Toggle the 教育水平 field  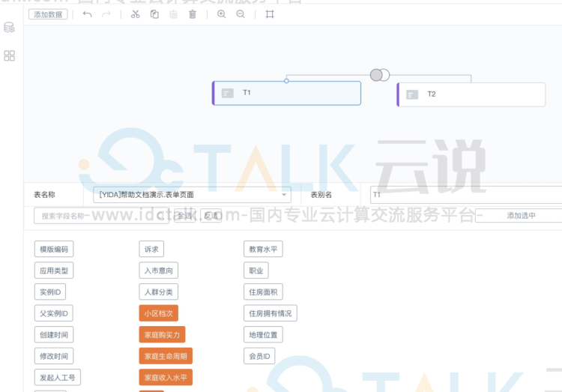[x=263, y=249]
